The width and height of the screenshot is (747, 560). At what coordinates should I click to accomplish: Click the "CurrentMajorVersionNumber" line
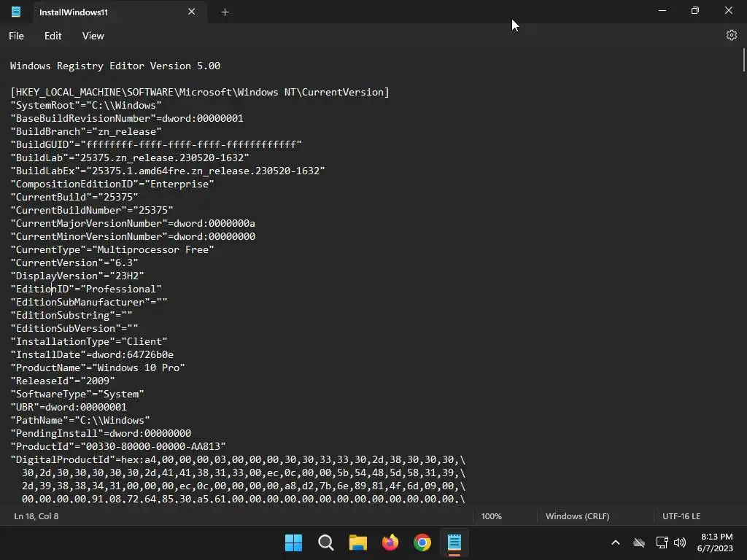tap(133, 223)
